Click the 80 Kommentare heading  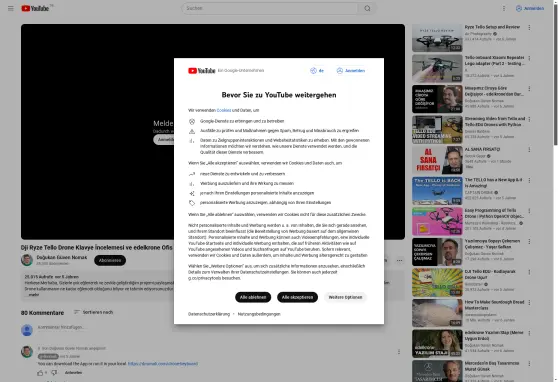coord(42,313)
